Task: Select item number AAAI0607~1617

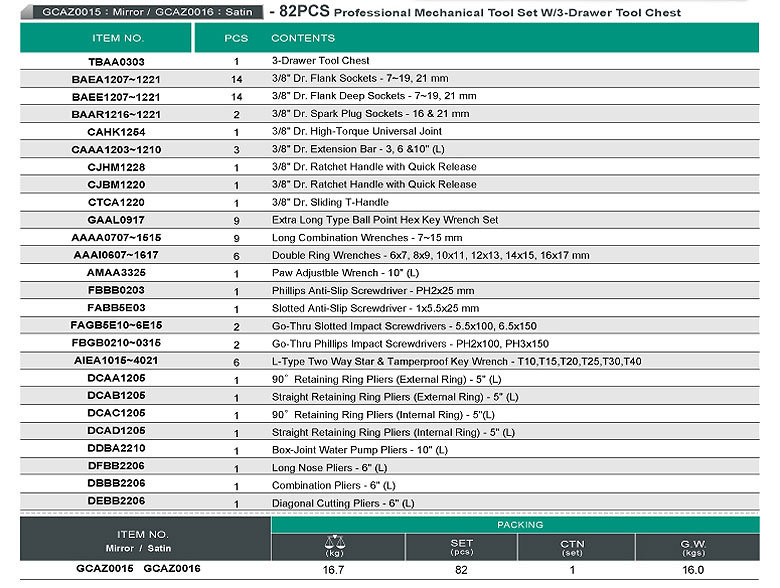Action: tap(116, 255)
